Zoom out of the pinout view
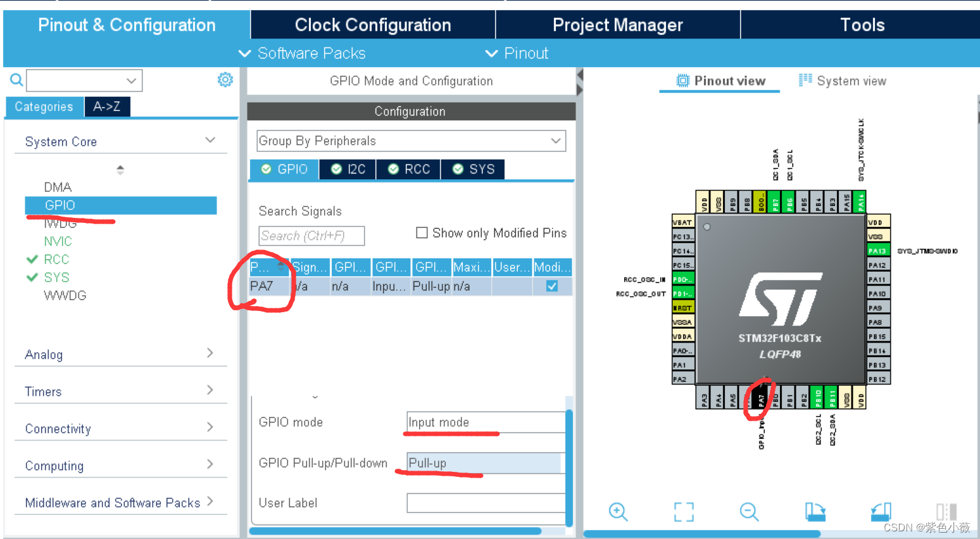The width and height of the screenshot is (980, 539). click(749, 511)
